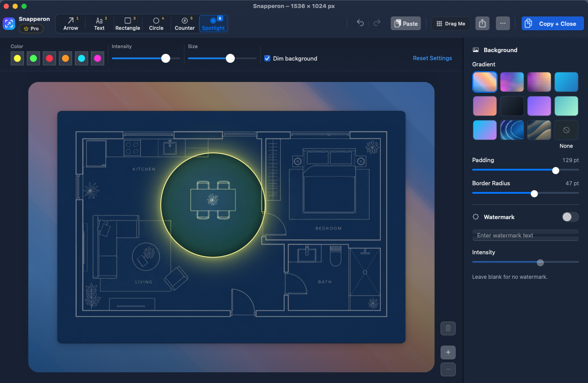Select the Text tool

99,24
